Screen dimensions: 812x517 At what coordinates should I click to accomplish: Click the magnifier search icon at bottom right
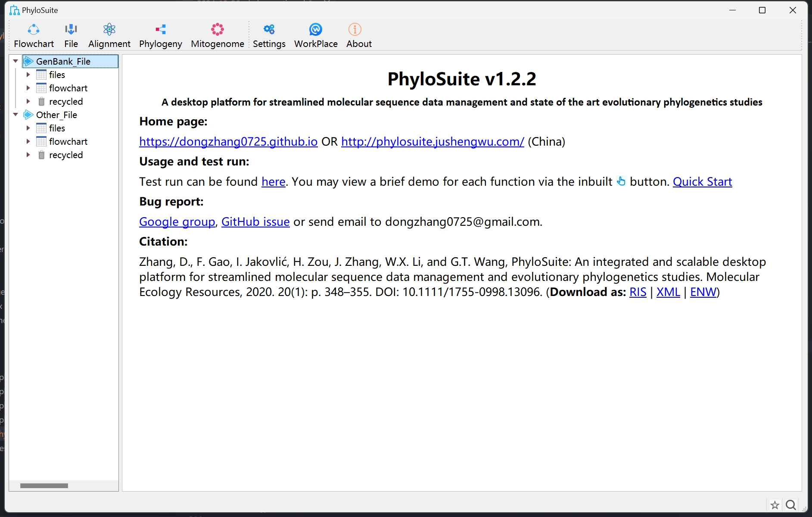tap(790, 505)
